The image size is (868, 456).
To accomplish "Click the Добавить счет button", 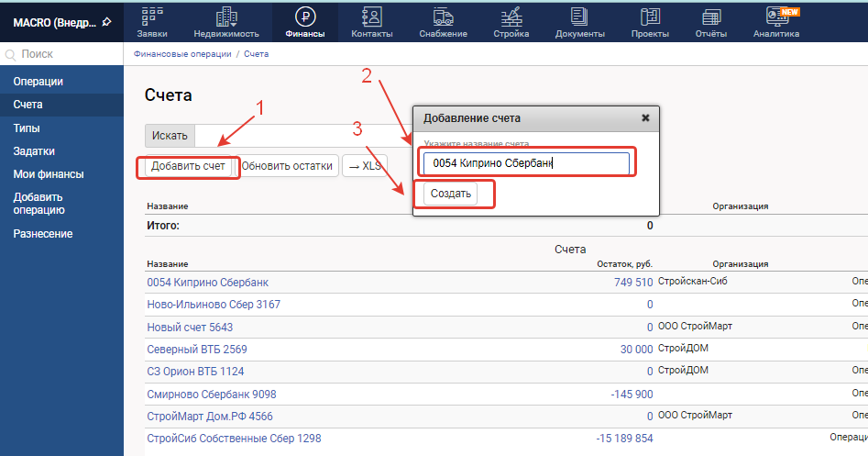I will click(188, 166).
